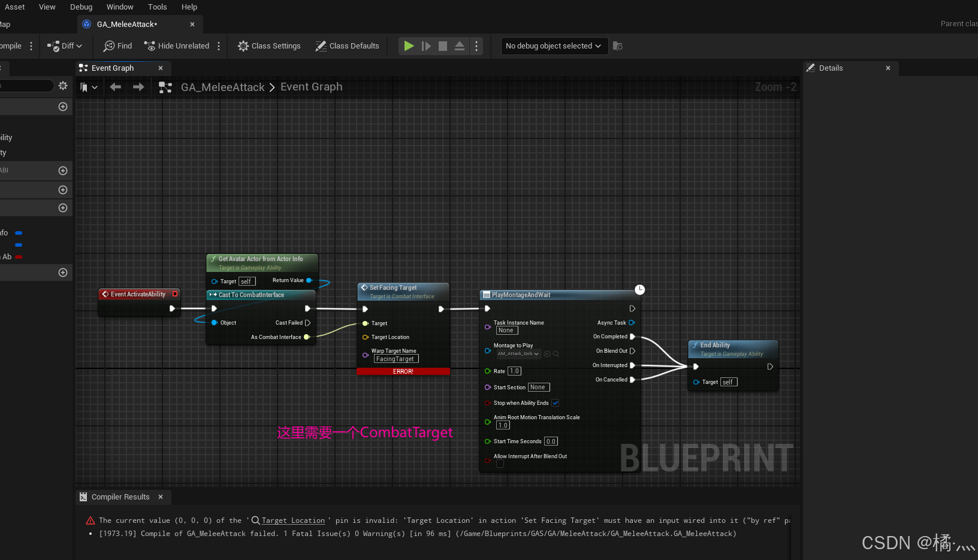Open Hide Unrelated options menu
The width and height of the screenshot is (978, 560).
219,46
